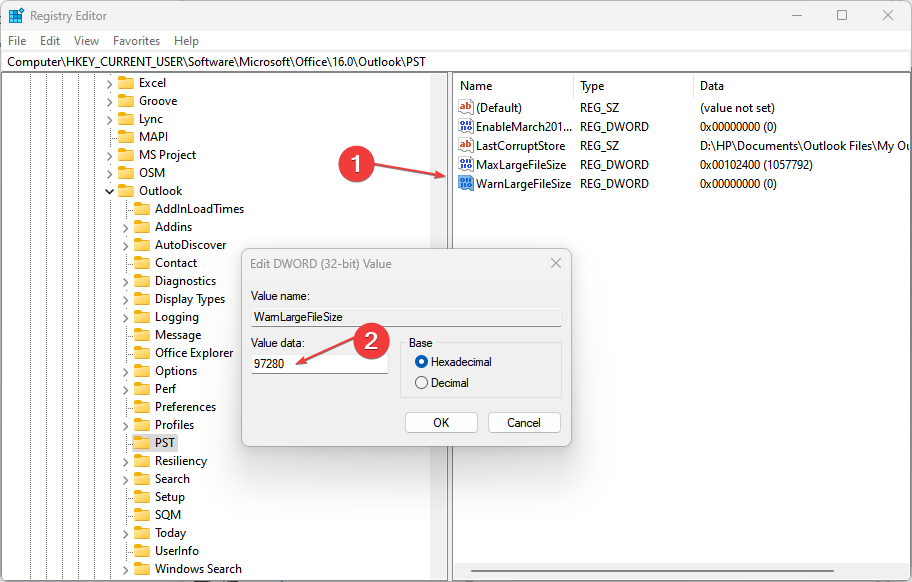Click the Resiliency folder icon
912x582 pixels.
point(142,461)
